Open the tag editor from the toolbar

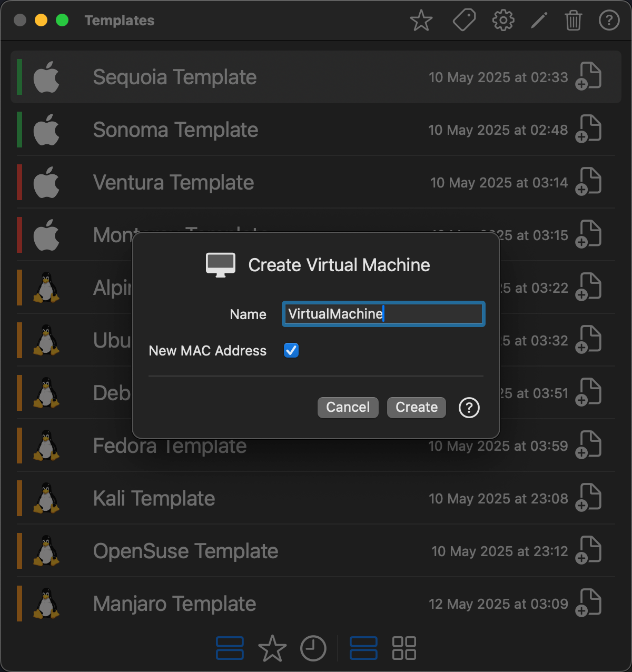[464, 20]
